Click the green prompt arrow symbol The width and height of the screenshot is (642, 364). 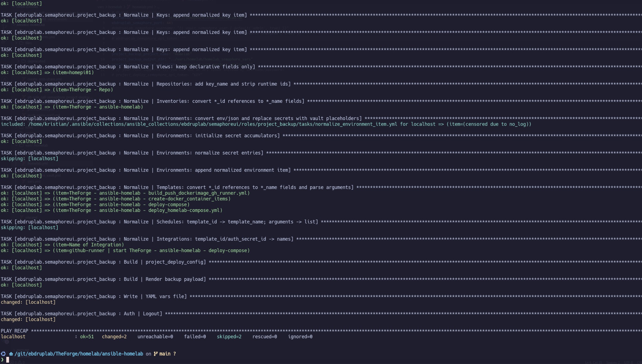coord(2,360)
